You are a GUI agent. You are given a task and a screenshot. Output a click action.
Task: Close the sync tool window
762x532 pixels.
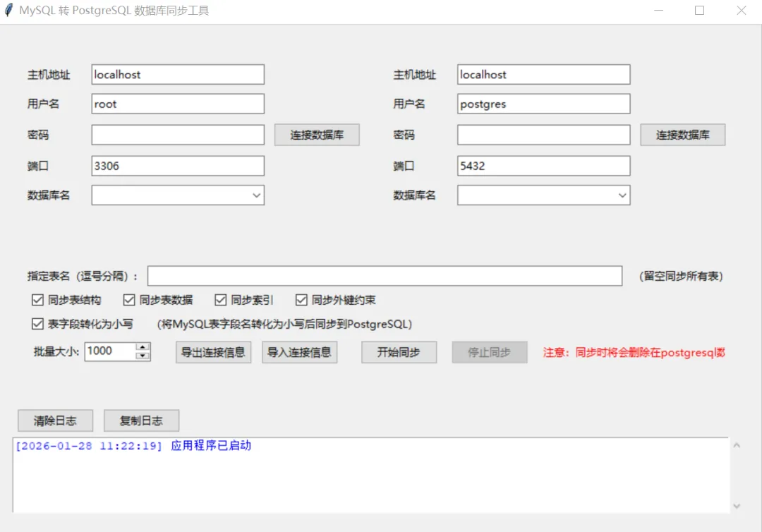(741, 10)
